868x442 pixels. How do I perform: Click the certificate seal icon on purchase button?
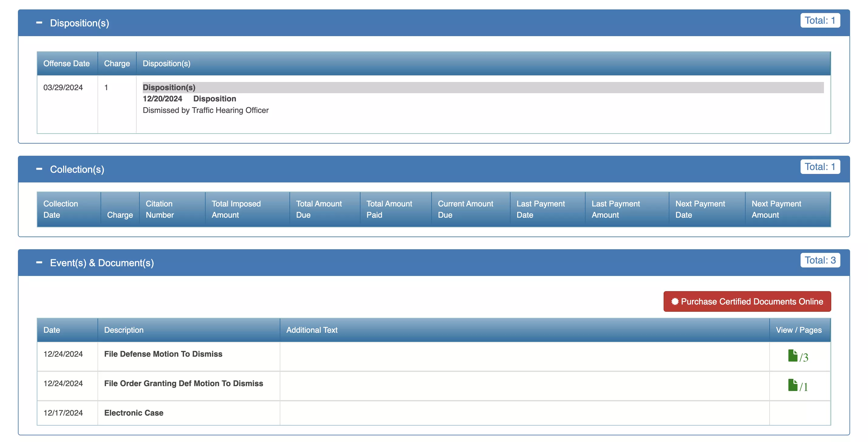click(x=675, y=301)
